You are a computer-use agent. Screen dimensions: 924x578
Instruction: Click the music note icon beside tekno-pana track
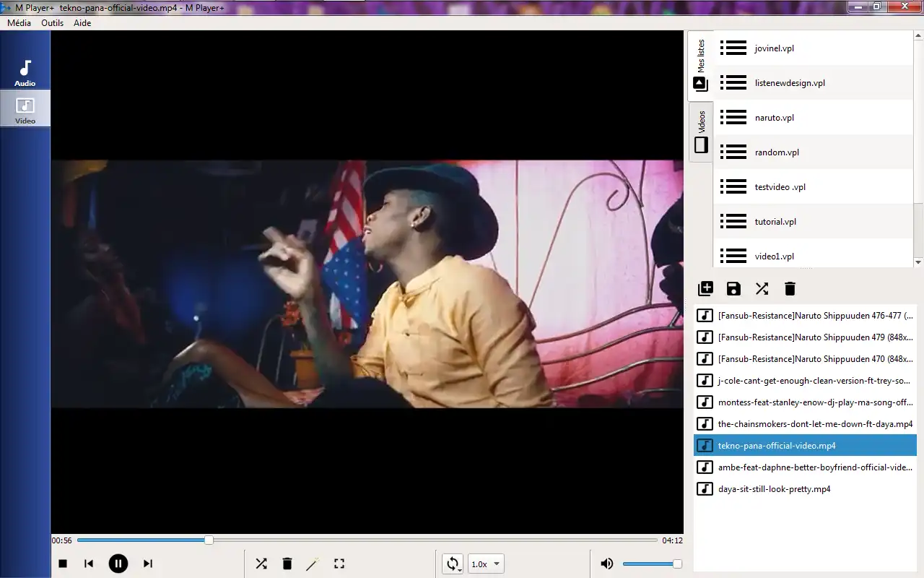click(705, 446)
